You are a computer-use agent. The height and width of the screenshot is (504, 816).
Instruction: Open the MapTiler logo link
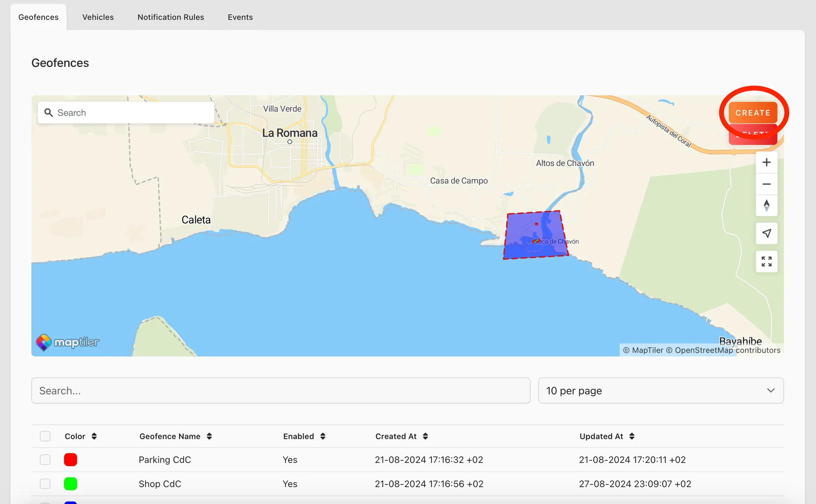(67, 342)
